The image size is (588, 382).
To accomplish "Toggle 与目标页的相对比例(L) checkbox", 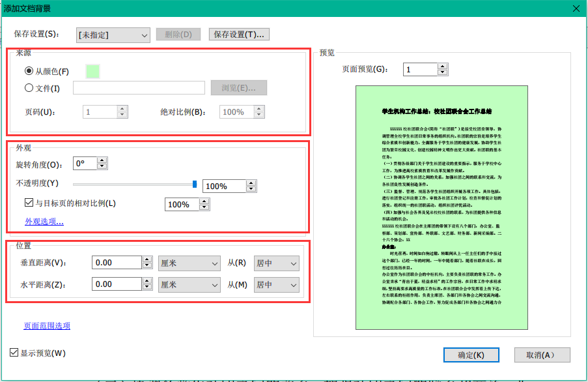I will tap(29, 203).
